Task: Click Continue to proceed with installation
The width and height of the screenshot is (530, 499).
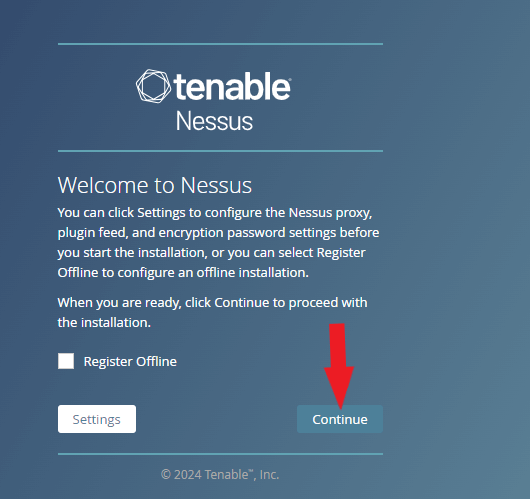Action: (340, 419)
